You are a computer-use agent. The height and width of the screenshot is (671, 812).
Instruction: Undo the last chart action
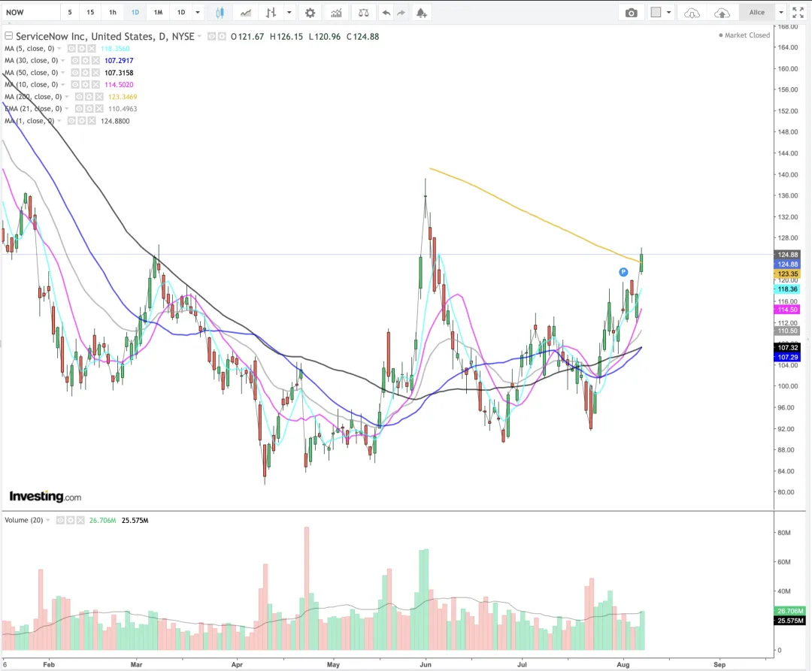click(386, 13)
